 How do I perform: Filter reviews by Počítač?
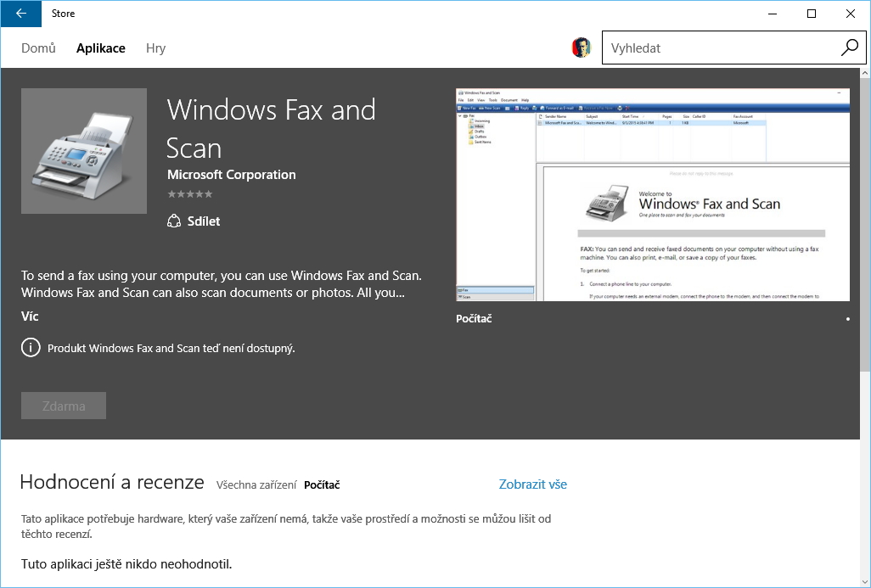[x=323, y=484]
